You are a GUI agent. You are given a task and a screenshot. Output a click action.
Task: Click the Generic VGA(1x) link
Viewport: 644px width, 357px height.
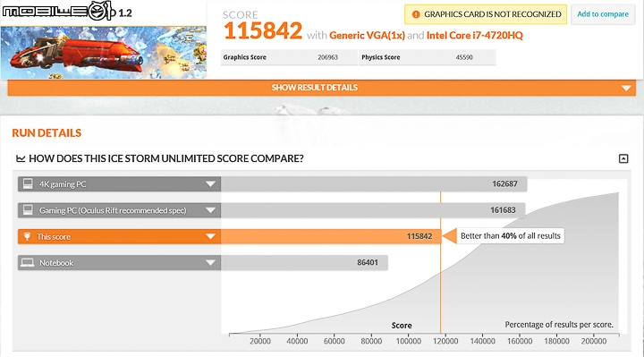tap(368, 36)
